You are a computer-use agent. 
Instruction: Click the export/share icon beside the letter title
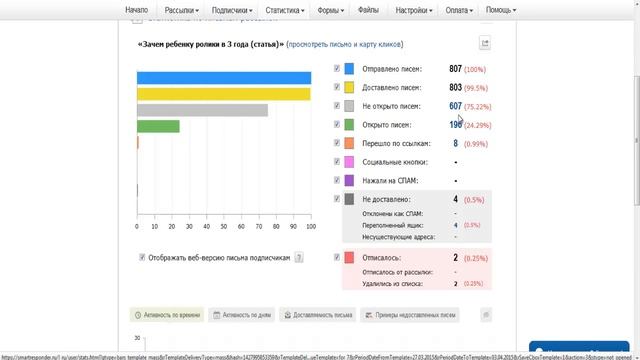coord(484,43)
